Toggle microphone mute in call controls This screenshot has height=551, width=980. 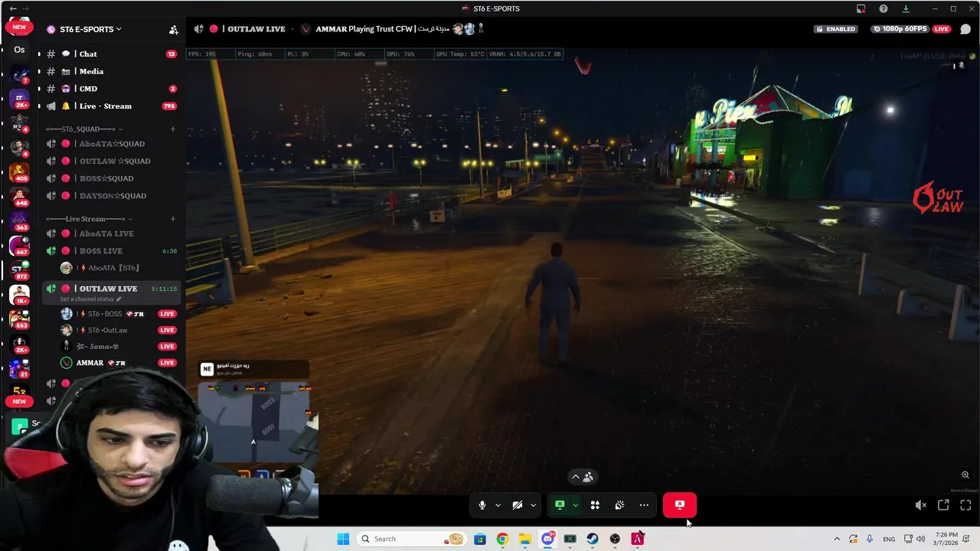(482, 505)
